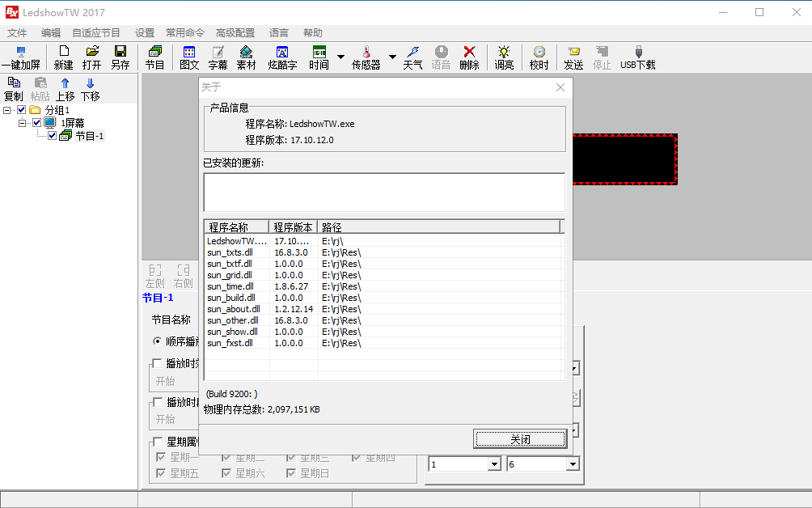Open file via 打开 icon
The width and height of the screenshot is (812, 508).
click(x=91, y=57)
